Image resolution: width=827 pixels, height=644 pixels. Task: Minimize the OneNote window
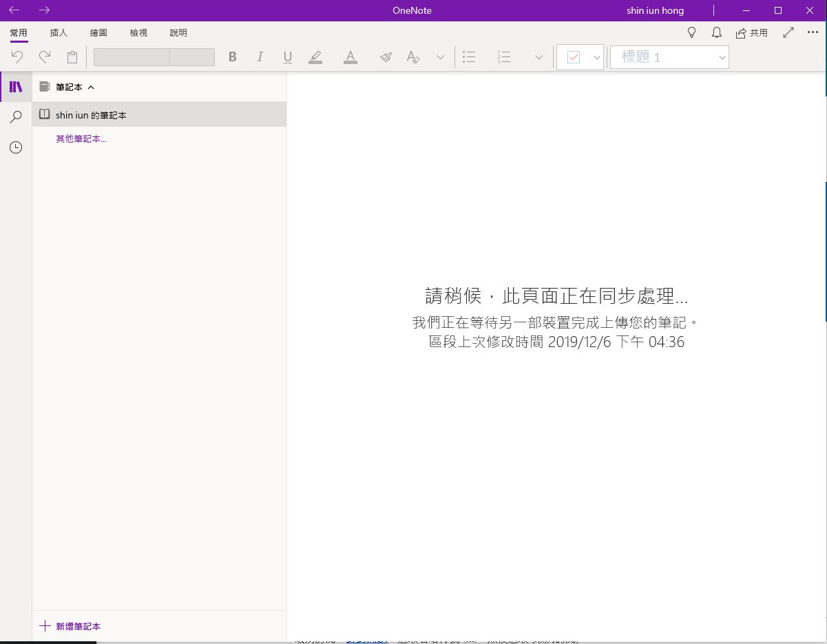point(746,10)
